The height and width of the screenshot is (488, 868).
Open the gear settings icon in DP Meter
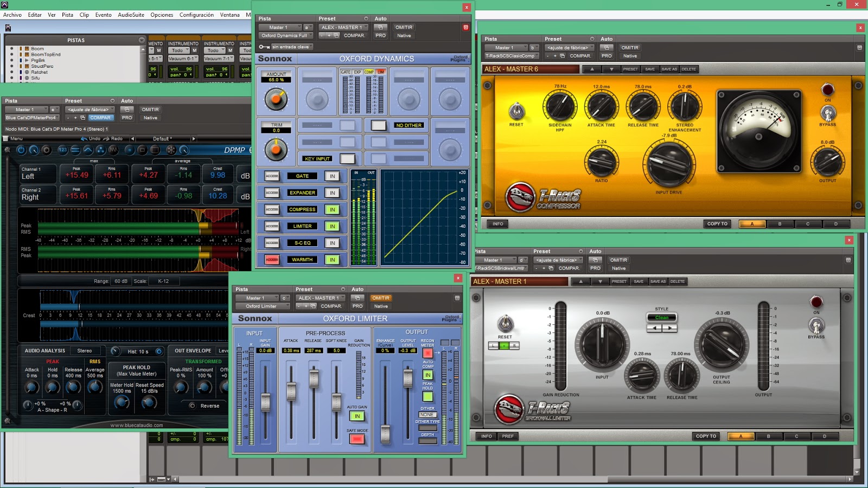pos(47,150)
